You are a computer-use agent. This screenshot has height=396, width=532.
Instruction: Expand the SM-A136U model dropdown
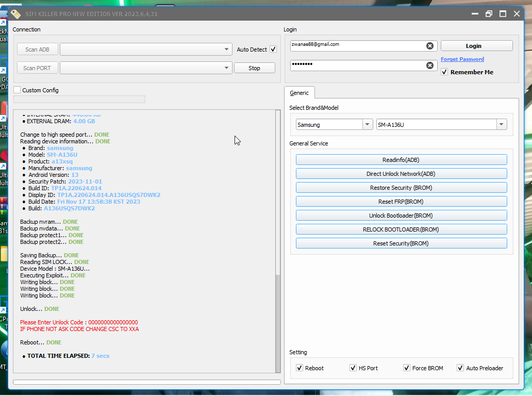(x=501, y=125)
